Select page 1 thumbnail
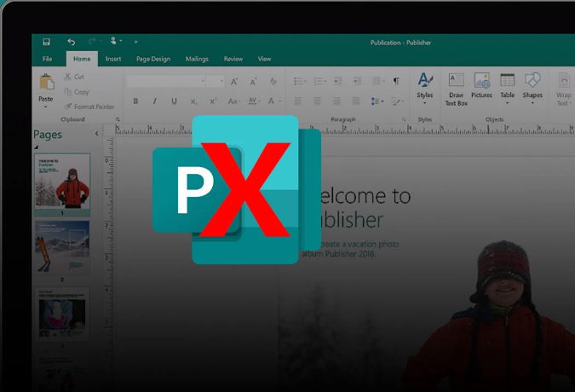The width and height of the screenshot is (575, 392). [x=62, y=182]
